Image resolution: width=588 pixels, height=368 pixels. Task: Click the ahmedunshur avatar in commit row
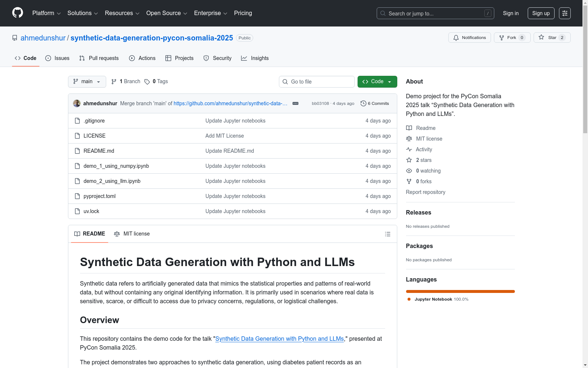77,103
